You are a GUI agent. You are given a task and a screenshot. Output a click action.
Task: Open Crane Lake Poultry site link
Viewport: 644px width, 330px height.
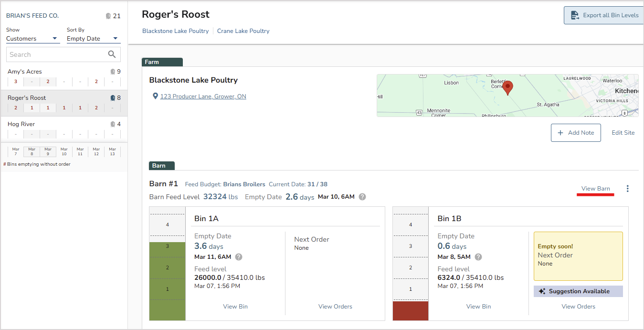pyautogui.click(x=243, y=31)
